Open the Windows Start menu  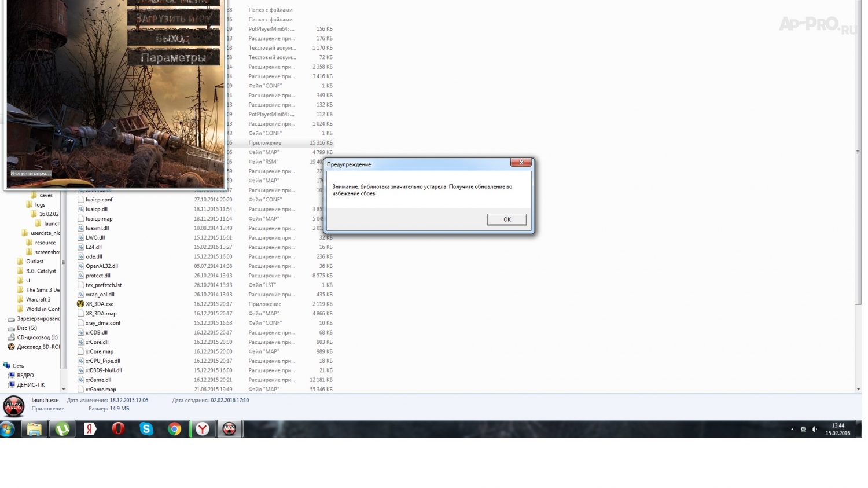pyautogui.click(x=8, y=429)
